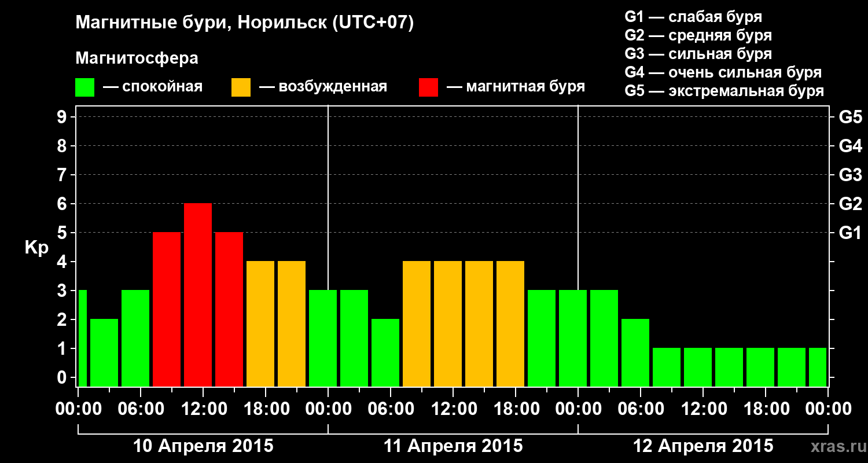Click the '12 Апреля 2015' date label

[703, 446]
